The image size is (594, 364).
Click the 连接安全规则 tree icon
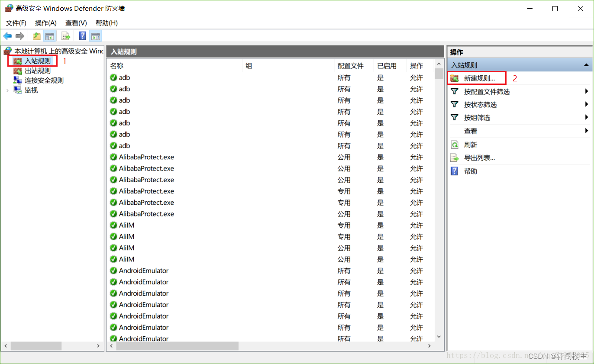click(18, 80)
